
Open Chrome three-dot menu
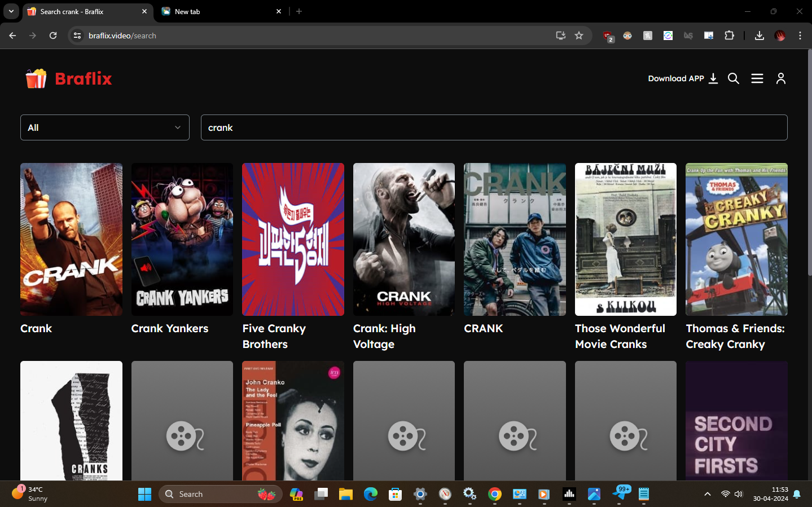[x=800, y=36]
